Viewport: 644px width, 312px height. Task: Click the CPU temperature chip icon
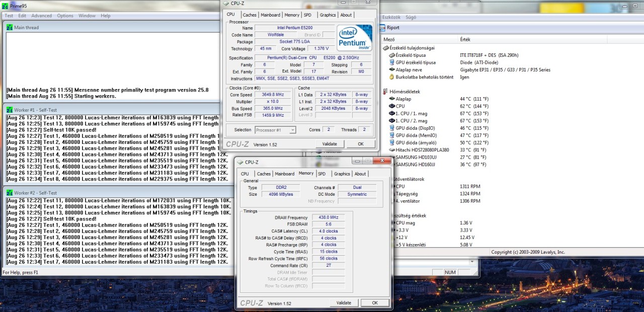click(392, 106)
